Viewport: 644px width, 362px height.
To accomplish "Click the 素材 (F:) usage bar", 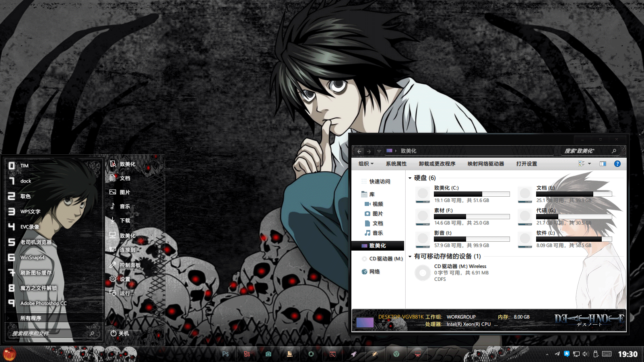I will pyautogui.click(x=472, y=216).
